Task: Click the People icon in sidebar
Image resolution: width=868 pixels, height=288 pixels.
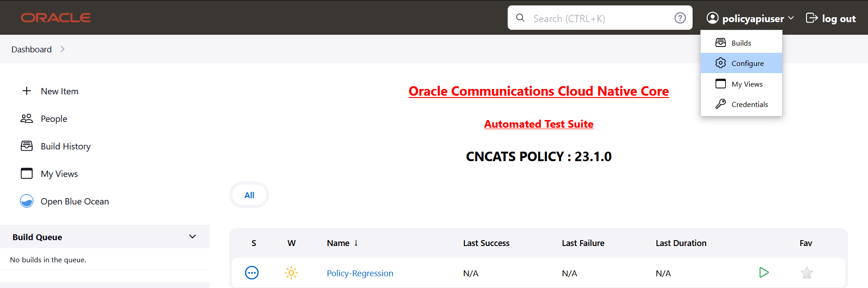Action: point(27,118)
